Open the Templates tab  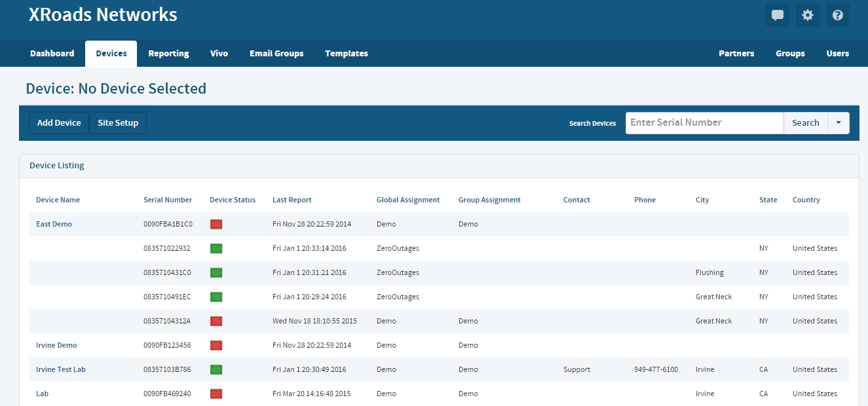click(347, 54)
